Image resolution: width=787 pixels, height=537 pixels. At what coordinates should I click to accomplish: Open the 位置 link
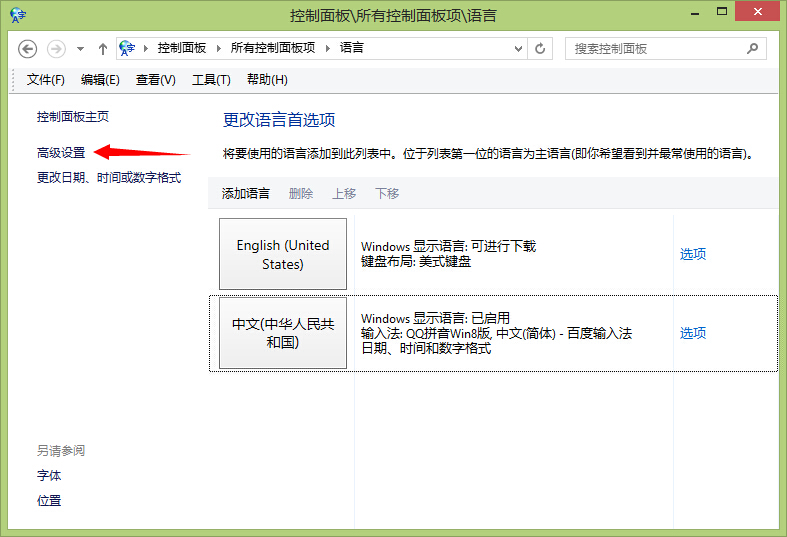(x=49, y=500)
